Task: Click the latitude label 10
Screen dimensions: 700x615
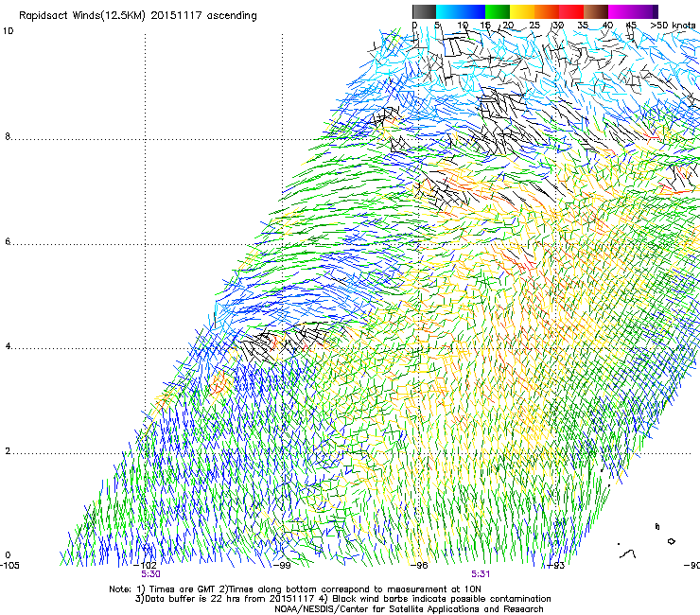Action: coord(8,31)
